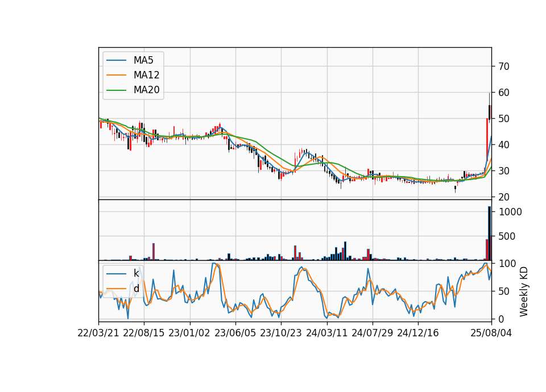Click the MA5 legend label
The width and height of the screenshot is (546, 392).
tap(143, 60)
